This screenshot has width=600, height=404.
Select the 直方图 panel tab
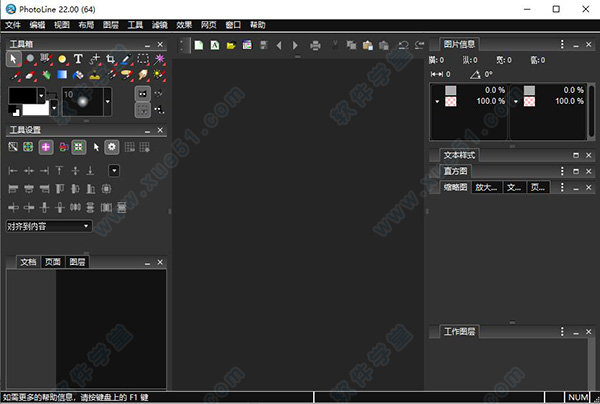click(x=455, y=171)
